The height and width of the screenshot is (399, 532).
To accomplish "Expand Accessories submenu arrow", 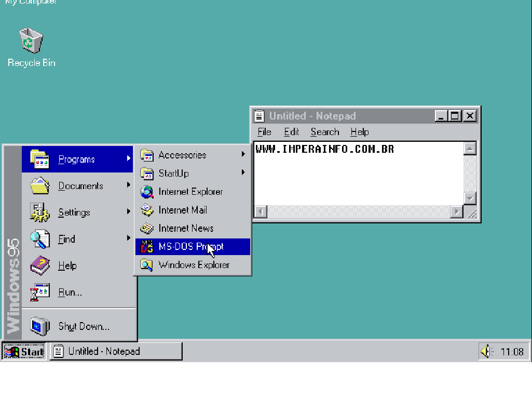I will click(x=243, y=154).
